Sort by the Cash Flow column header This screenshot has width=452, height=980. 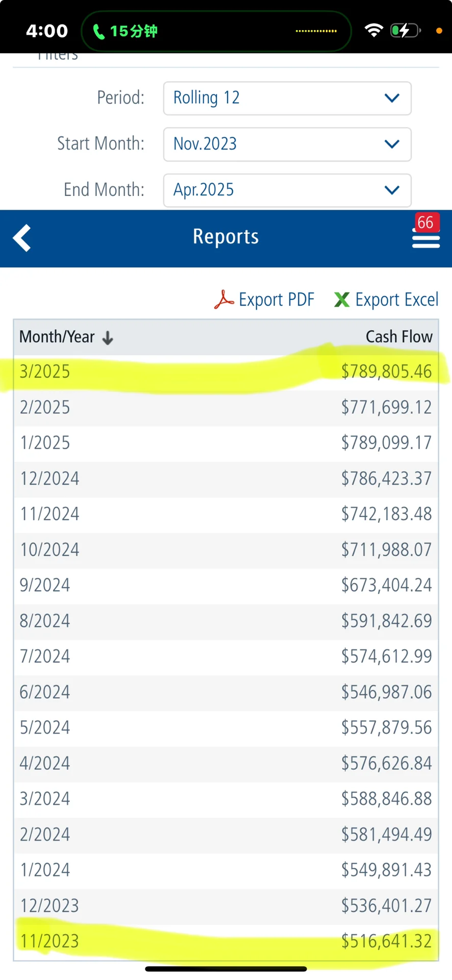(398, 337)
